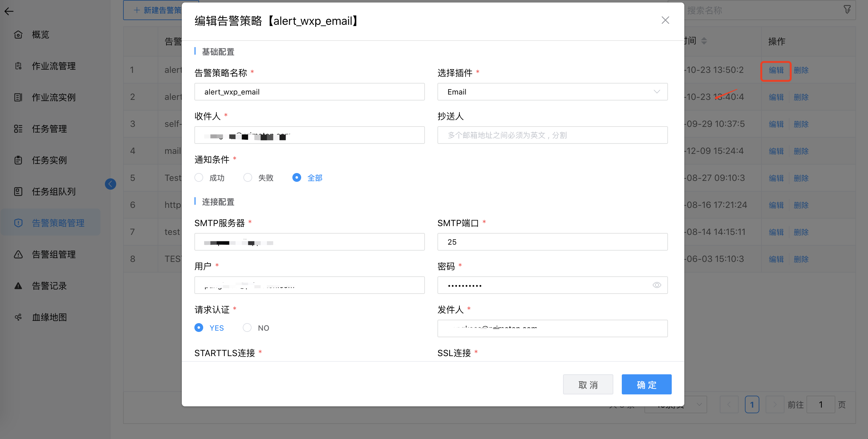The width and height of the screenshot is (868, 439).
Task: Close the edit alert policy dialog
Action: (665, 20)
